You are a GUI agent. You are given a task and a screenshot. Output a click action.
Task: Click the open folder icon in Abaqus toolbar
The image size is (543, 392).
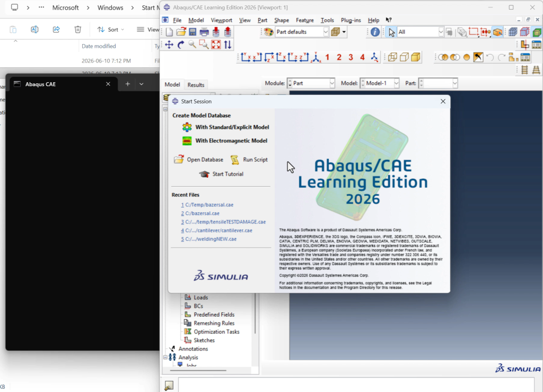[x=181, y=32]
